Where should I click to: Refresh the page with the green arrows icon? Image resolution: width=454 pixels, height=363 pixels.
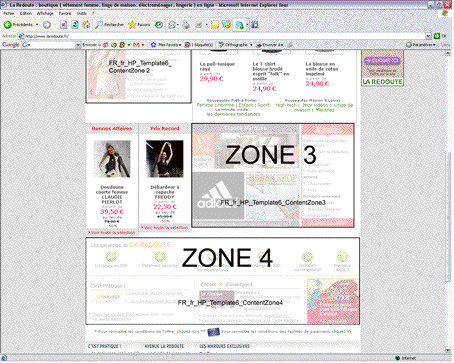coord(75,25)
